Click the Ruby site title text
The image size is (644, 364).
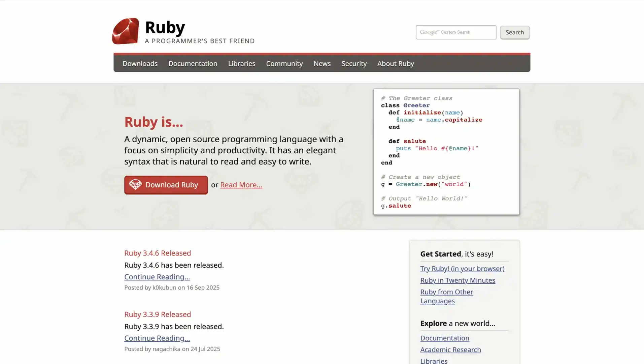pos(165,27)
